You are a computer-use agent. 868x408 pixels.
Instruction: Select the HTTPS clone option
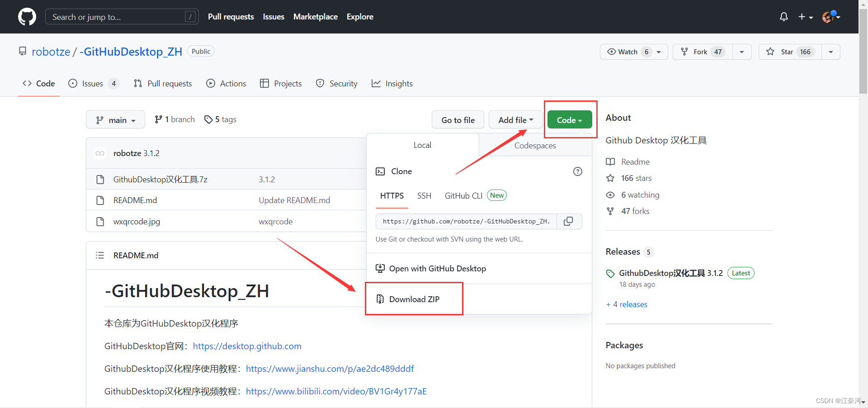(392, 196)
